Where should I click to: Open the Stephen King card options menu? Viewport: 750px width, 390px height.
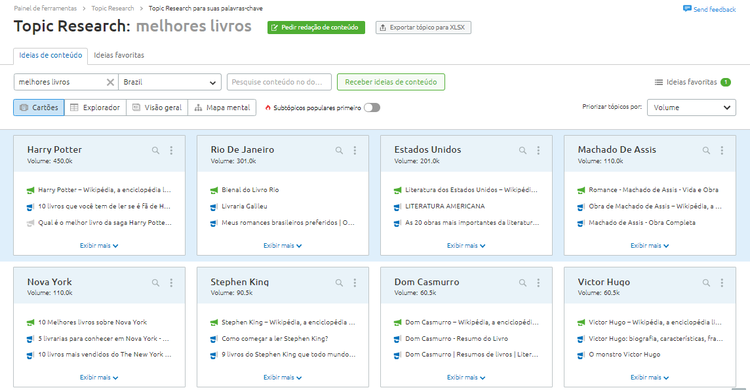coord(355,283)
